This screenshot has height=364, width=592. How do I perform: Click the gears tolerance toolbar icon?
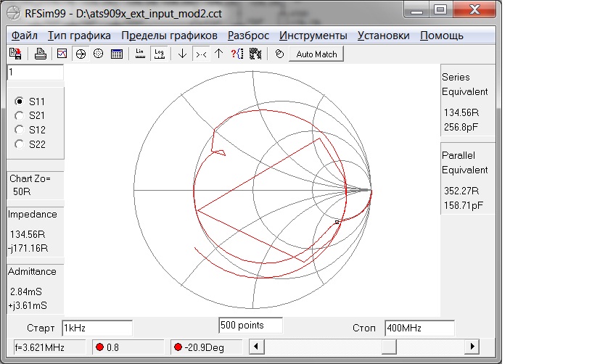255,54
